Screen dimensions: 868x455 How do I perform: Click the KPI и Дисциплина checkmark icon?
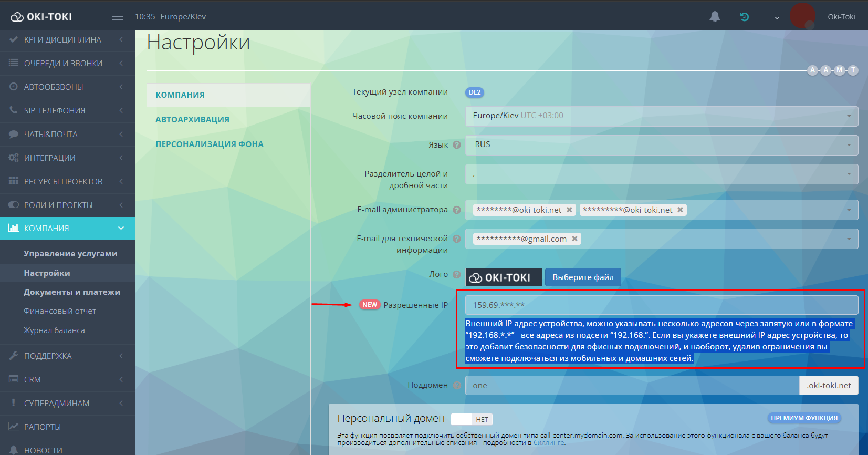tap(14, 39)
